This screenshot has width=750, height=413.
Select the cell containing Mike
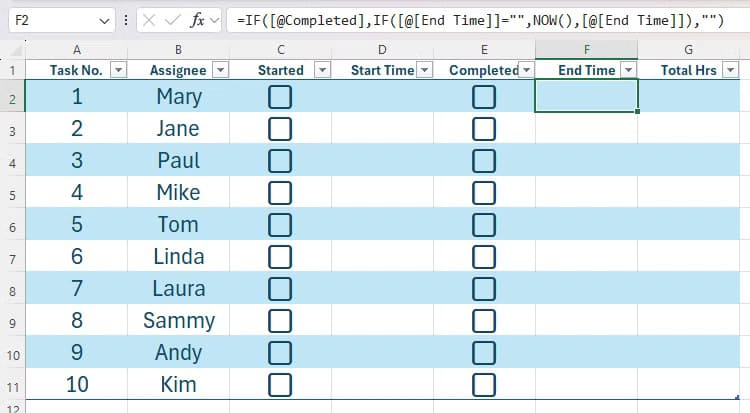pos(178,193)
